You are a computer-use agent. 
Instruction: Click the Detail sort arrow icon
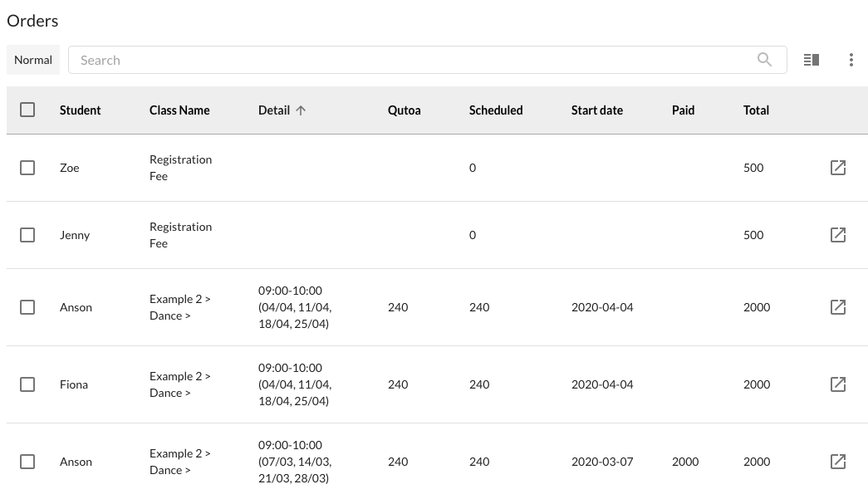tap(301, 110)
